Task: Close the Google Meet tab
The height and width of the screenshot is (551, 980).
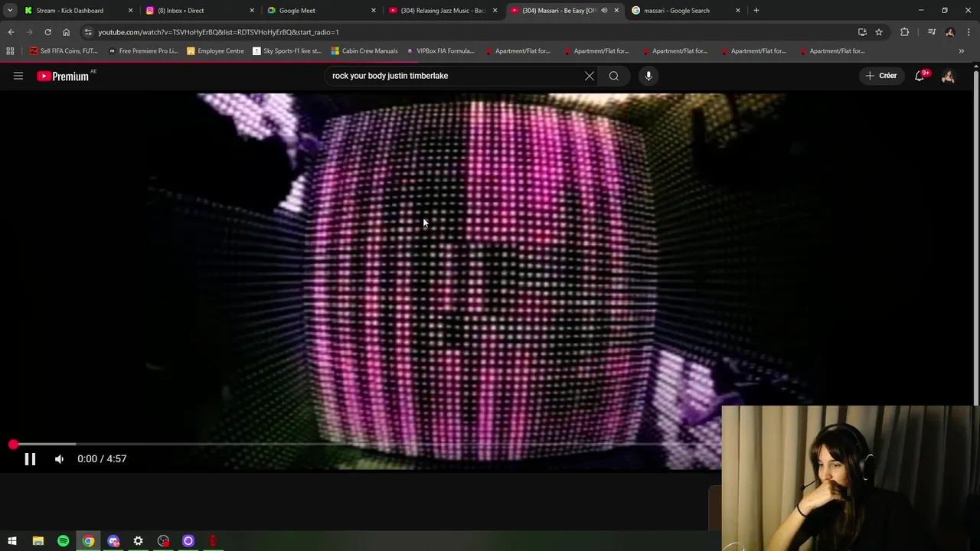Action: point(374,11)
